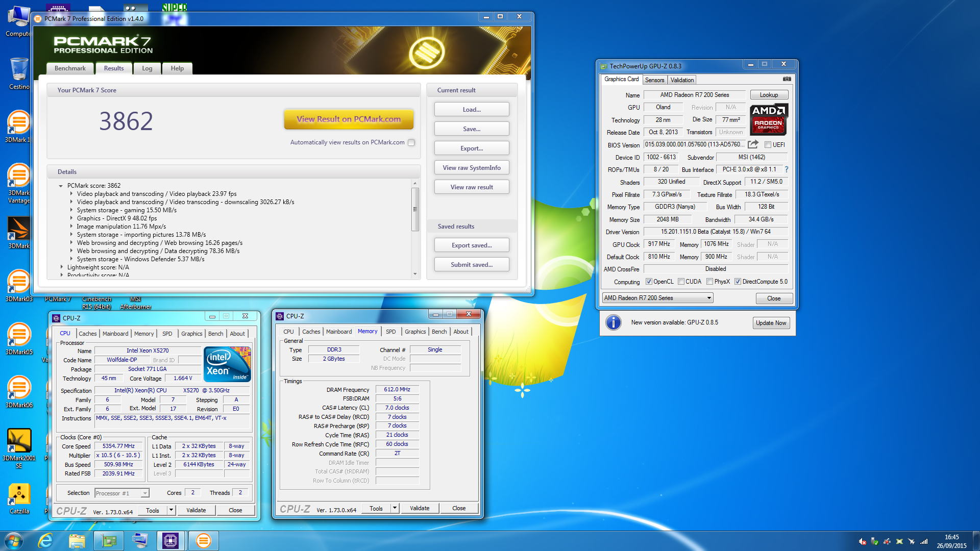Expand the System storage - Windows Defender row

(x=71, y=259)
